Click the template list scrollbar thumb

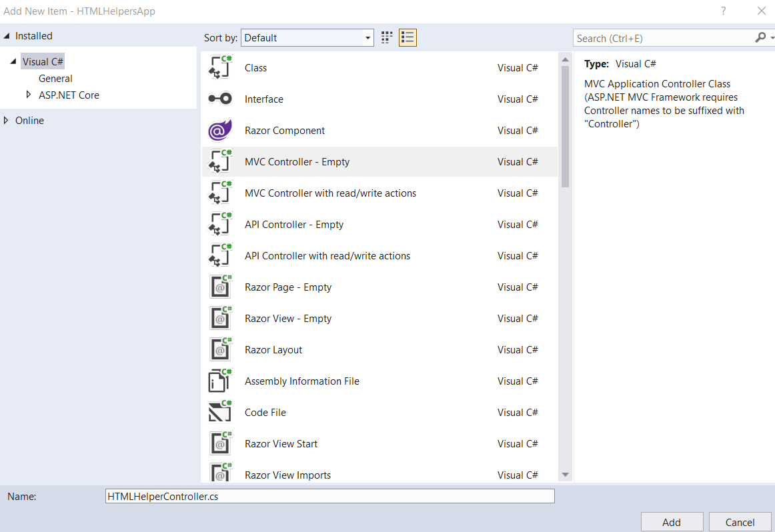tap(566, 126)
